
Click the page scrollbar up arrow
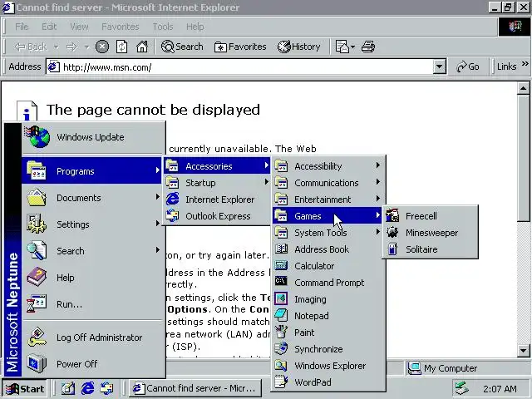pyautogui.click(x=523, y=89)
